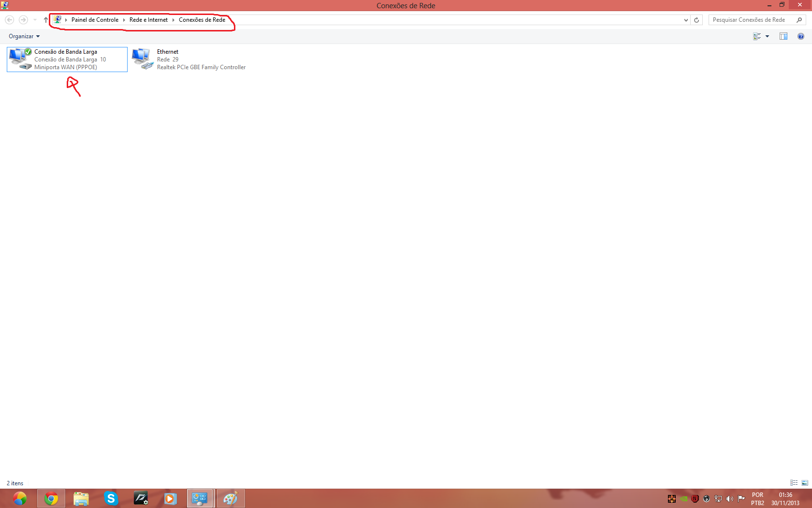Viewport: 812px width, 508px height.
Task: Open the Organizar dropdown menu
Action: [24, 36]
